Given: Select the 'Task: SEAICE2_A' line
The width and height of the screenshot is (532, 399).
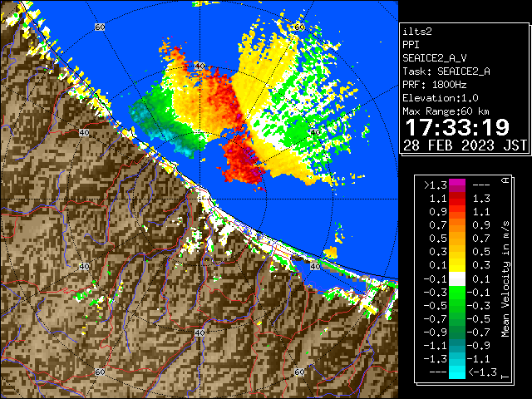Looking at the screenshot, I should [x=446, y=71].
